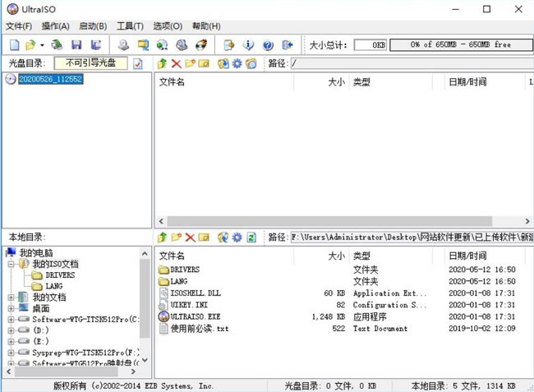Expand the 我的文档 tree node

(11, 297)
